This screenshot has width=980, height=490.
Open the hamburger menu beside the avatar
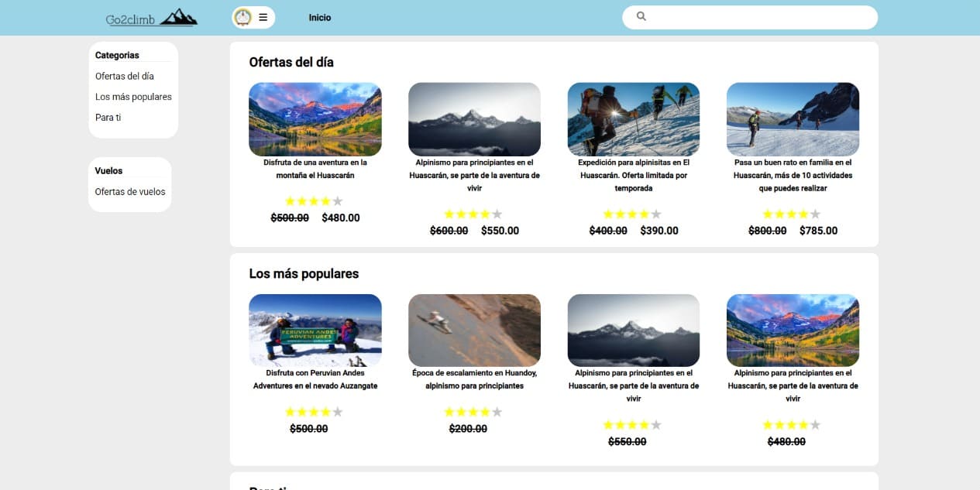tap(263, 17)
